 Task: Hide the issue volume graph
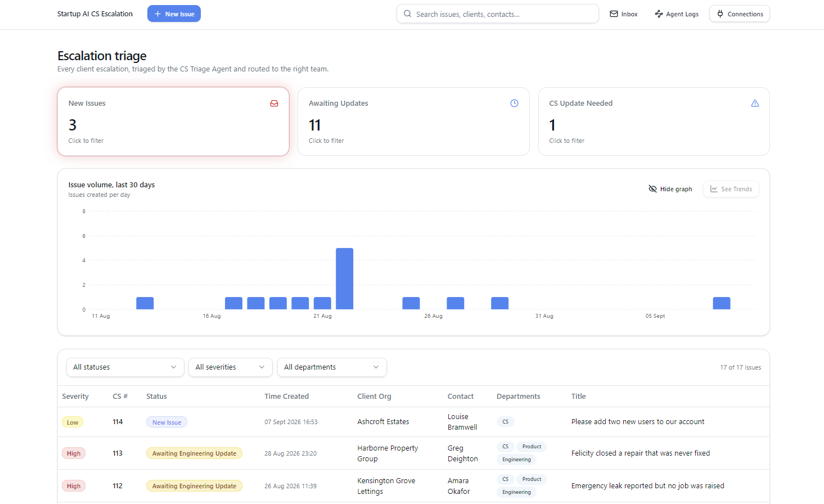coord(670,189)
